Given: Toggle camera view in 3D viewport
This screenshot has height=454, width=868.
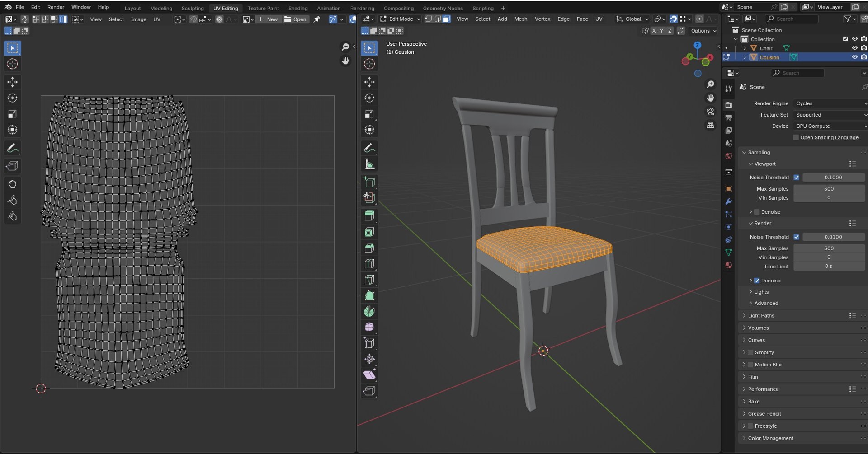Looking at the screenshot, I should pos(710,112).
